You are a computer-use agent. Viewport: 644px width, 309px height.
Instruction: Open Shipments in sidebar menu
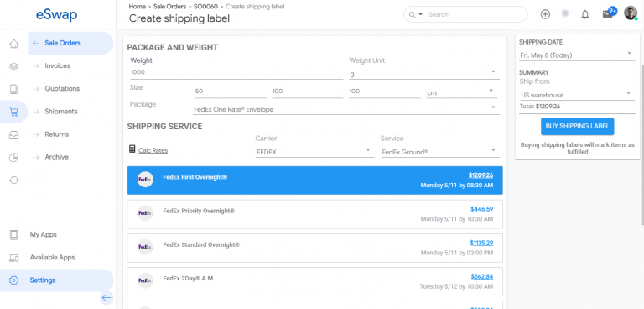click(x=61, y=112)
